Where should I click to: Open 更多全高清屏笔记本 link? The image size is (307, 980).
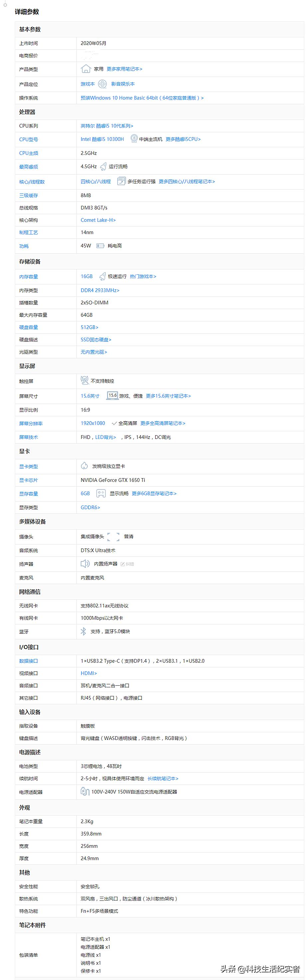point(163,424)
